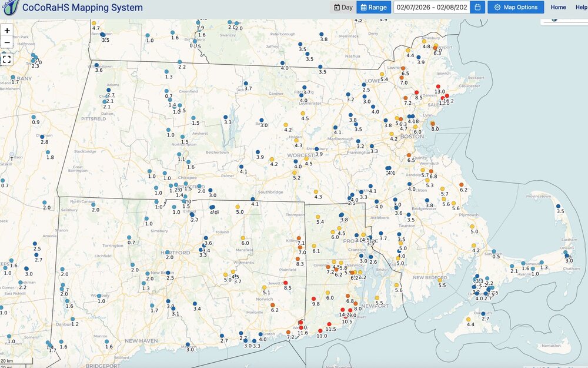Open the Help menu item

tap(581, 7)
